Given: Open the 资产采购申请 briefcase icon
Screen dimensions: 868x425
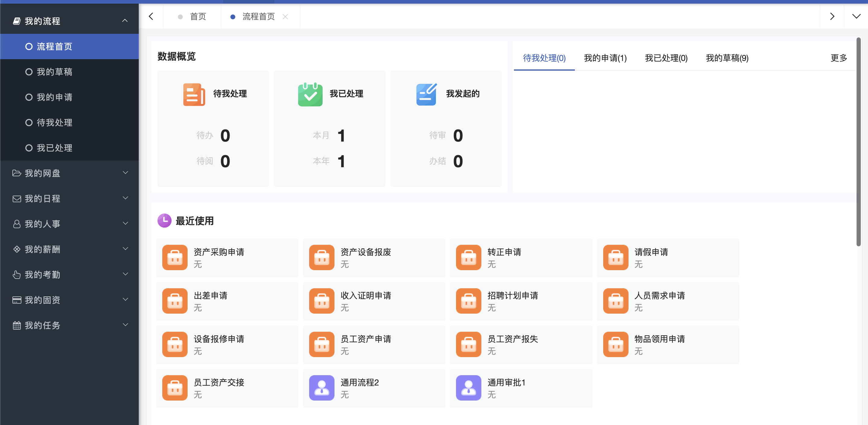Looking at the screenshot, I should point(175,257).
